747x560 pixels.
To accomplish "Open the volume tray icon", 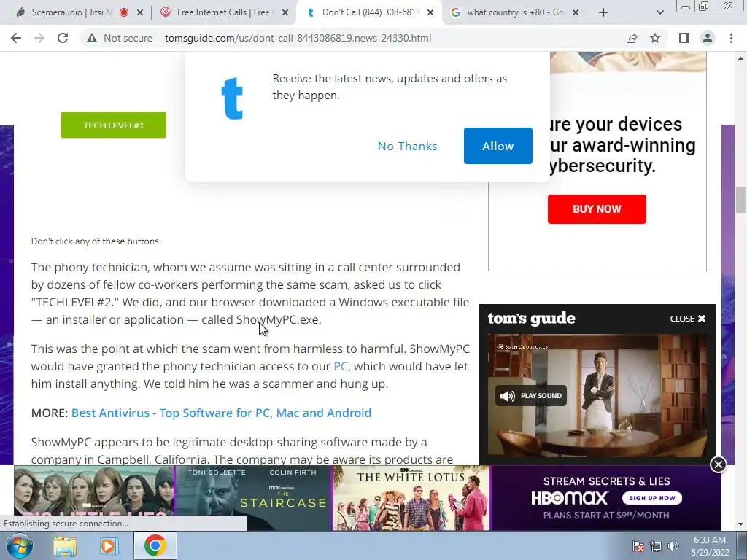I will 673,546.
